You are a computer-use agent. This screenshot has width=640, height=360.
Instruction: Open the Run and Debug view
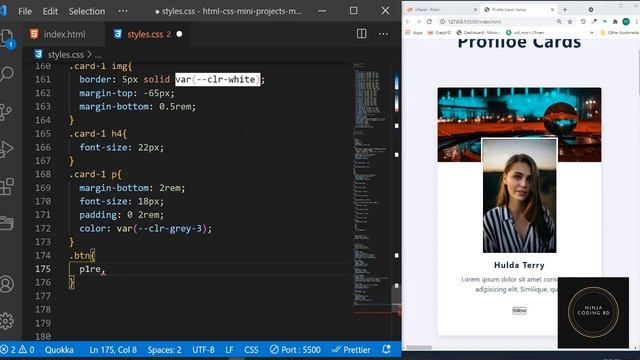pos(7,149)
